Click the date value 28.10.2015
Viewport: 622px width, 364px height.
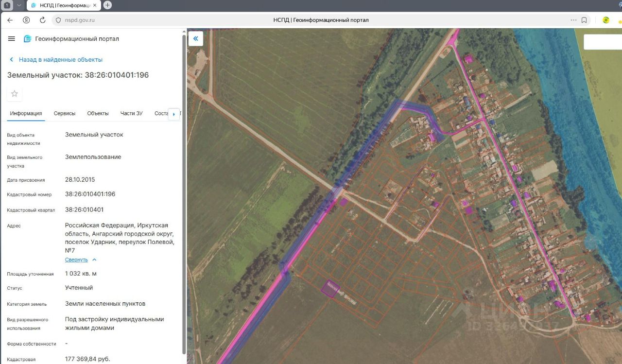coord(80,179)
